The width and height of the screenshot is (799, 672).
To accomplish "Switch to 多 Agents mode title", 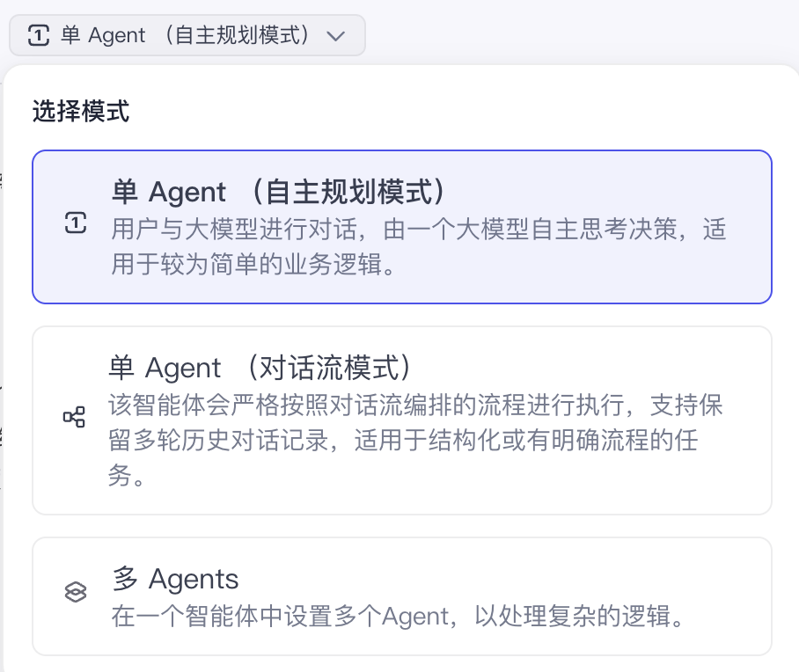I will [x=176, y=579].
